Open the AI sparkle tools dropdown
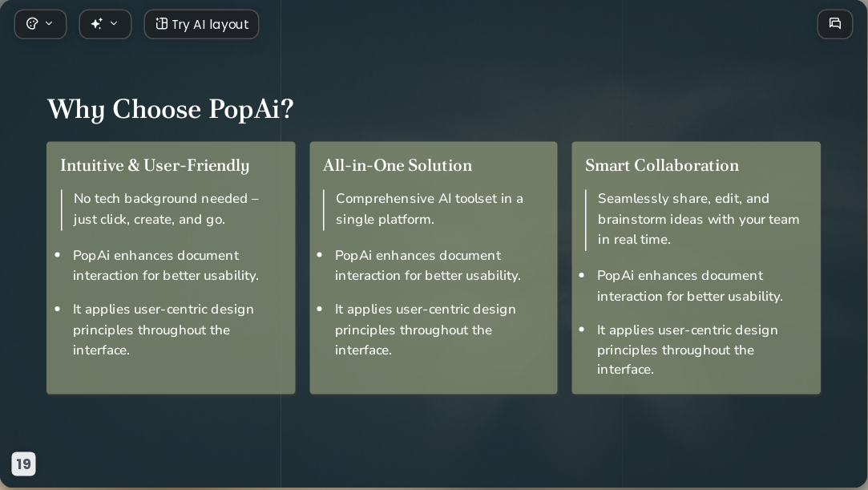This screenshot has width=868, height=490. click(x=105, y=24)
